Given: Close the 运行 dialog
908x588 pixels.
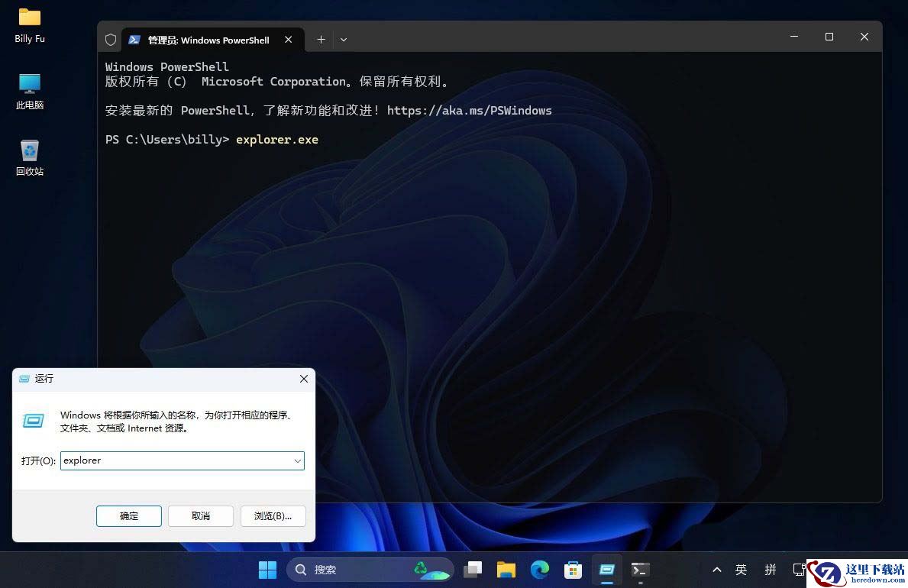Looking at the screenshot, I should point(303,379).
